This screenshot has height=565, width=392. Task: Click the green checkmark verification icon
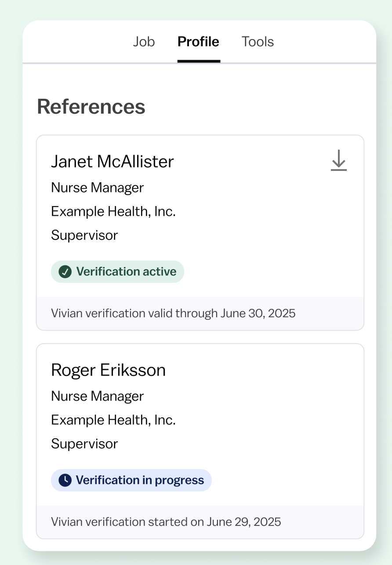tap(65, 272)
